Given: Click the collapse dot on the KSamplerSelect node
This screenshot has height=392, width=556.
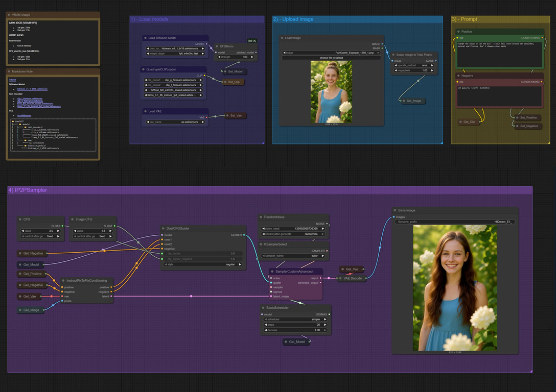Looking at the screenshot, I should click(x=261, y=244).
